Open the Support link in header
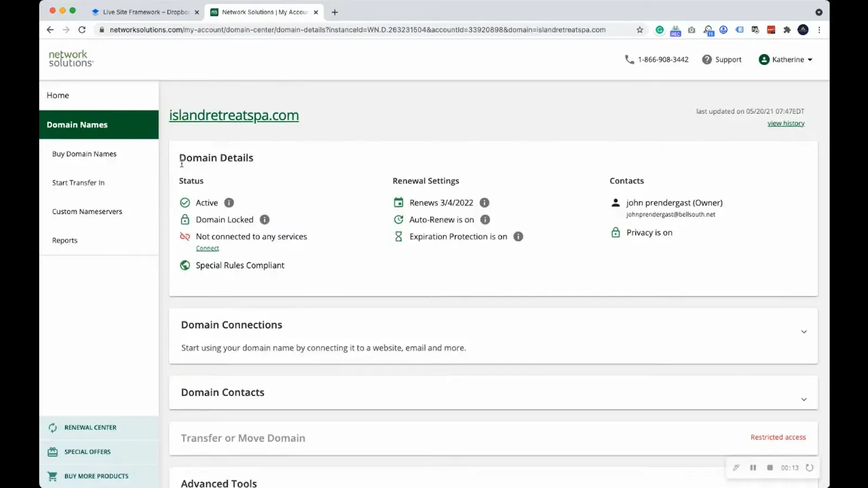This screenshot has width=868, height=488. 728,60
